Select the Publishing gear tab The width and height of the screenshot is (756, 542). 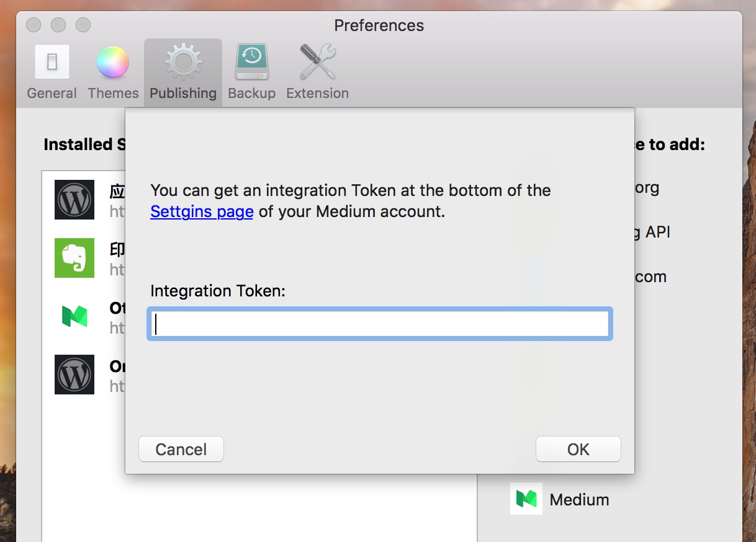pyautogui.click(x=183, y=72)
